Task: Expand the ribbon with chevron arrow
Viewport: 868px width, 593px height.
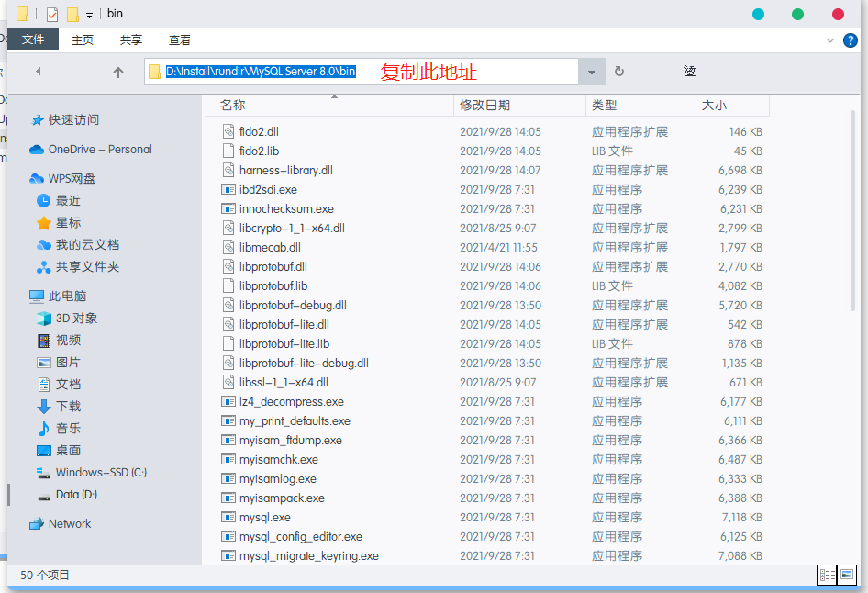Action: click(x=829, y=40)
